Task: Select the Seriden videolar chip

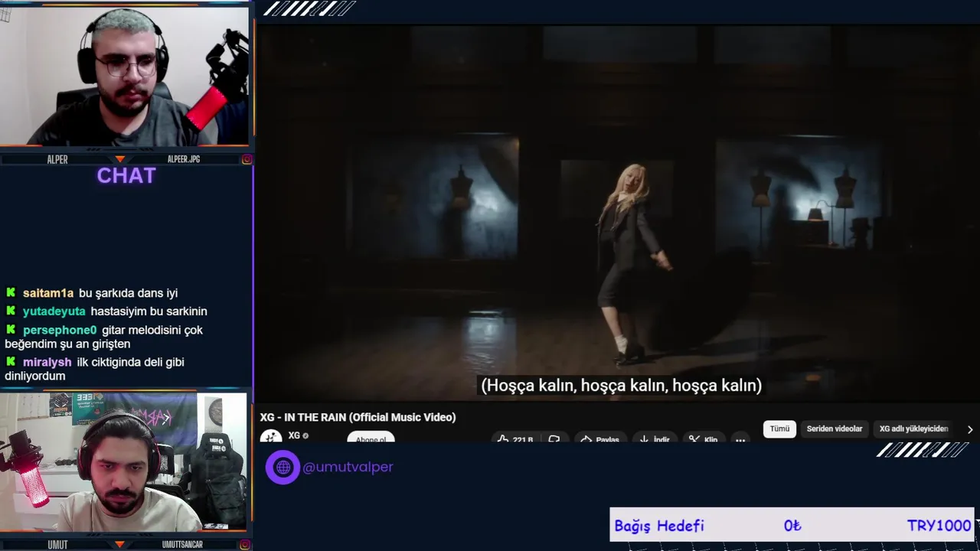Action: point(834,429)
